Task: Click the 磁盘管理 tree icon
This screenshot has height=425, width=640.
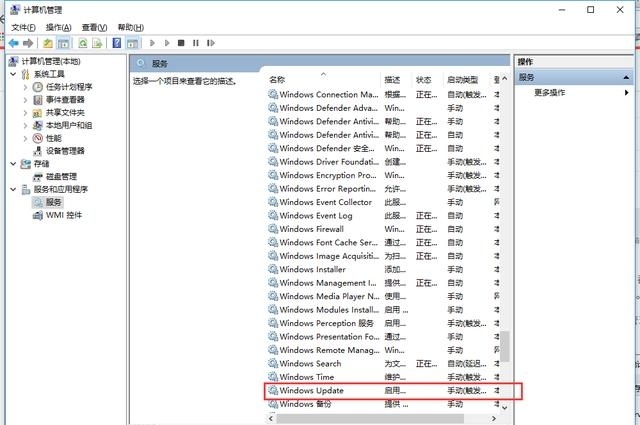Action: pos(38,177)
